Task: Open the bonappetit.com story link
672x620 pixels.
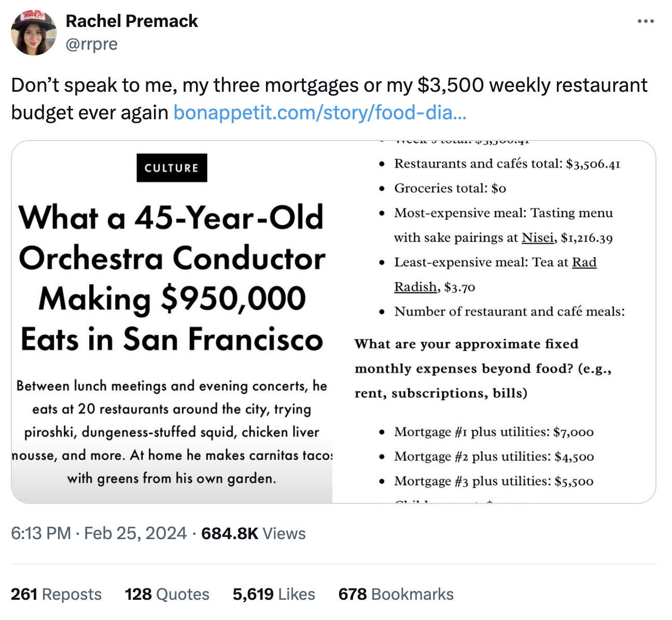Action: pyautogui.click(x=320, y=112)
